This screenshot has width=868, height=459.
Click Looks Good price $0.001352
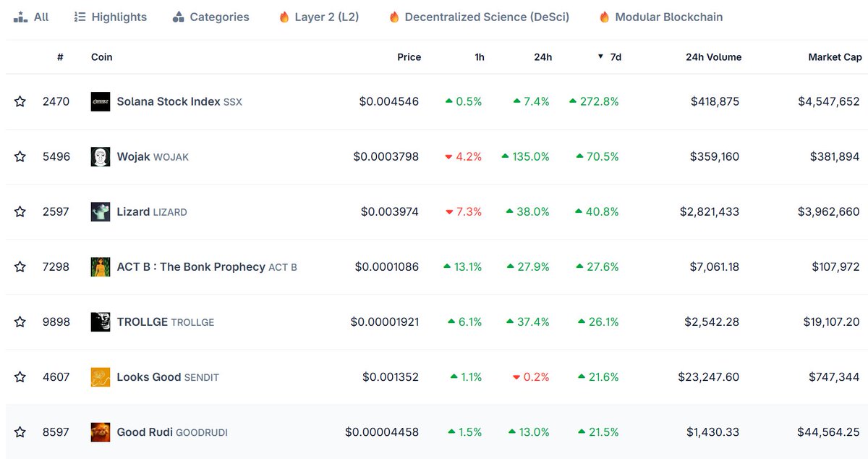click(x=391, y=376)
